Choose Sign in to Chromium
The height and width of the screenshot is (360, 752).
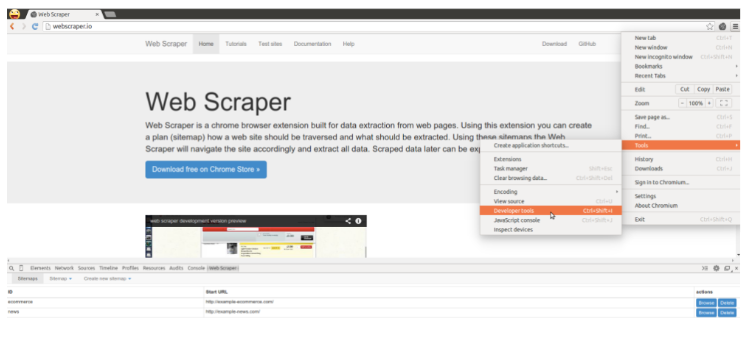(681, 182)
